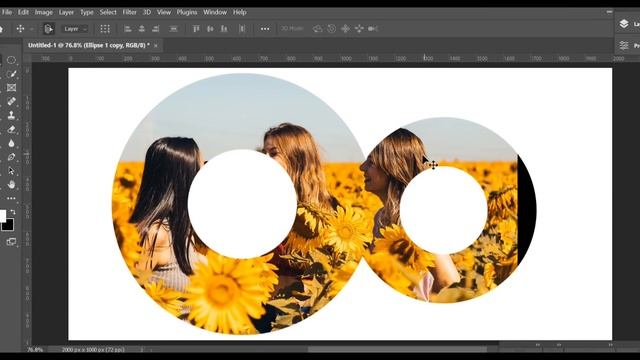The height and width of the screenshot is (360, 640).
Task: Distribute horizontally icon in options bar
Action: (x=173, y=29)
